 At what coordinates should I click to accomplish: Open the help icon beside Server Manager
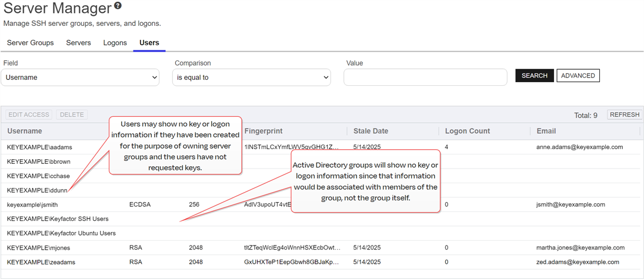pyautogui.click(x=118, y=6)
